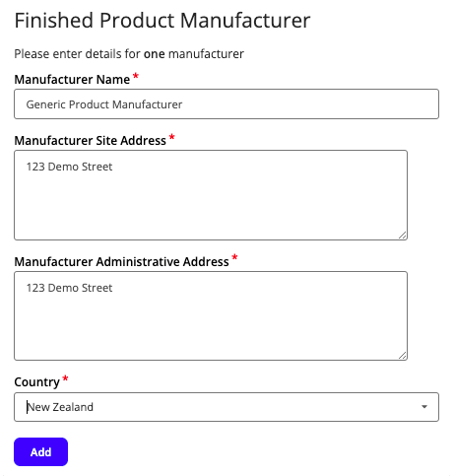Click inside the Manufacturer Administrative Address textarea
Viewport: 455px width, 476px height.
[211, 315]
